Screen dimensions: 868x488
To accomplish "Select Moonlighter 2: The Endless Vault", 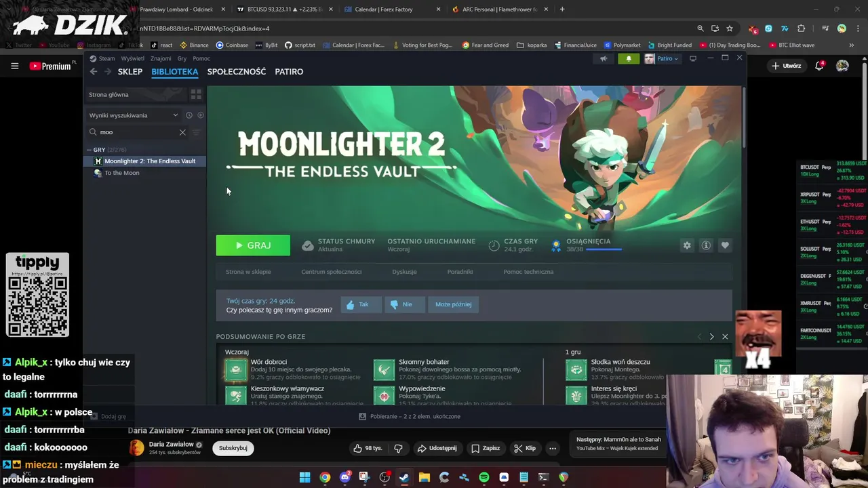I will coord(145,161).
